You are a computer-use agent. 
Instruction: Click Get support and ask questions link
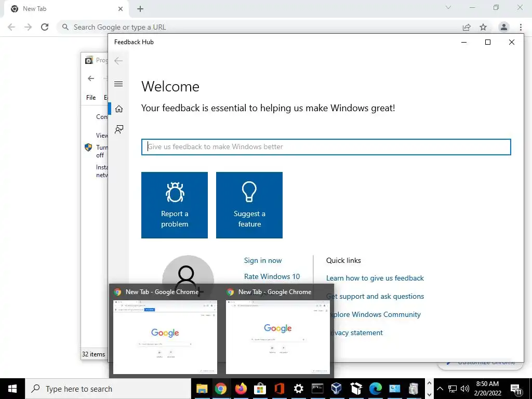pyautogui.click(x=375, y=297)
